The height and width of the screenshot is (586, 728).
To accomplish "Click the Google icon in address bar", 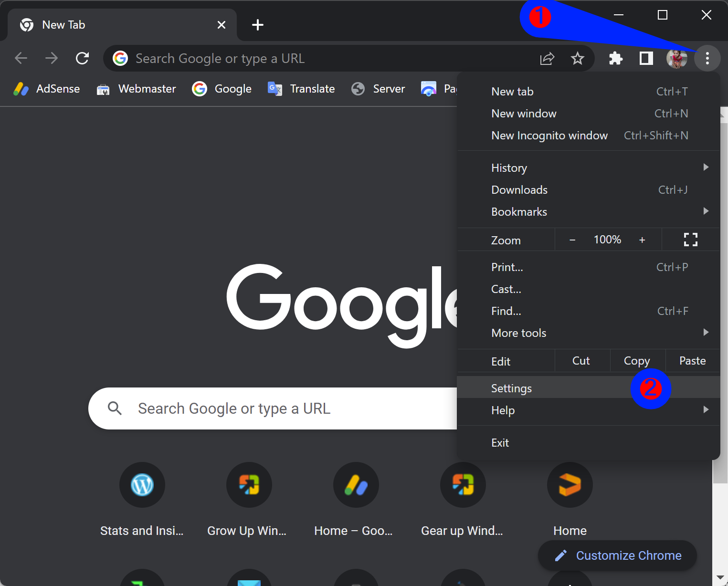I will tap(120, 58).
